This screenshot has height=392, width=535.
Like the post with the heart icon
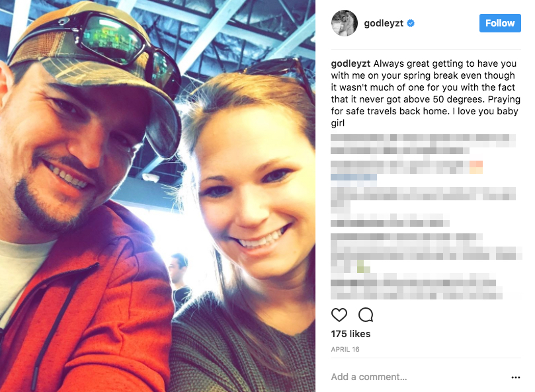click(x=339, y=315)
